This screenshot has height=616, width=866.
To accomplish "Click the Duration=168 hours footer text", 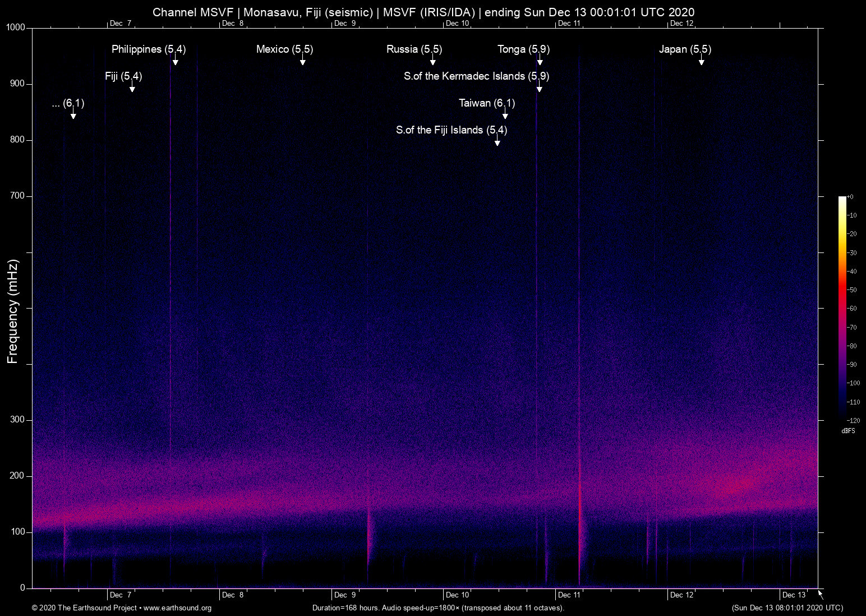I will [x=438, y=608].
